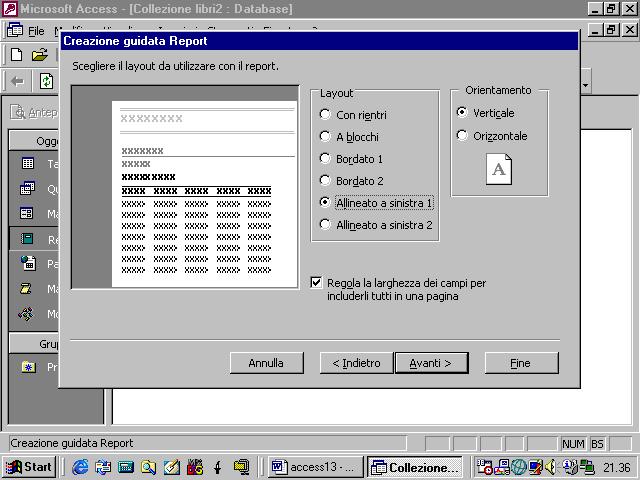Screen dimensions: 640x480
Task: Click the calculator-like quick launch icon
Action: pyautogui.click(x=126, y=467)
